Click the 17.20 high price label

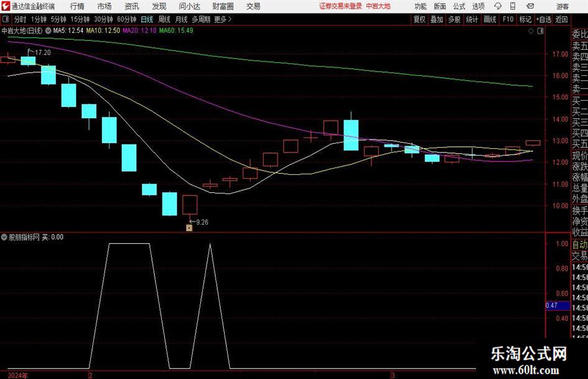point(43,52)
